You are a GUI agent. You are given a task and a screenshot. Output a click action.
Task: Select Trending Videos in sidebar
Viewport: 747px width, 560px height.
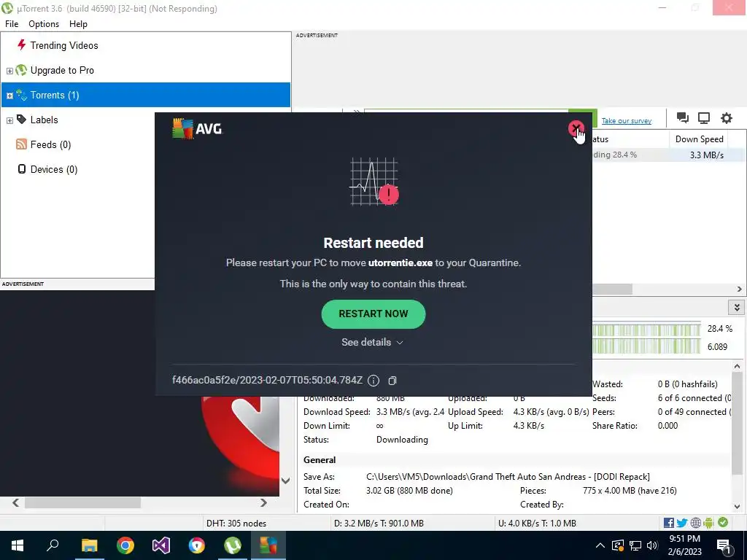(x=64, y=45)
